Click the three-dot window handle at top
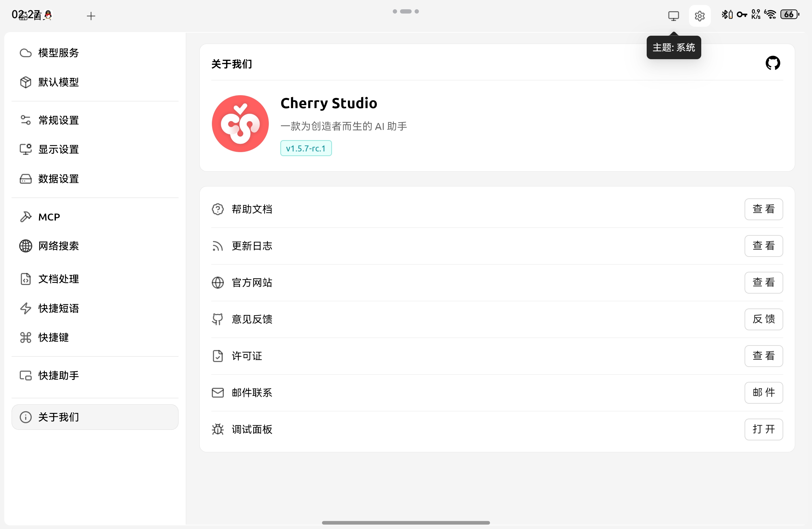 (x=406, y=11)
